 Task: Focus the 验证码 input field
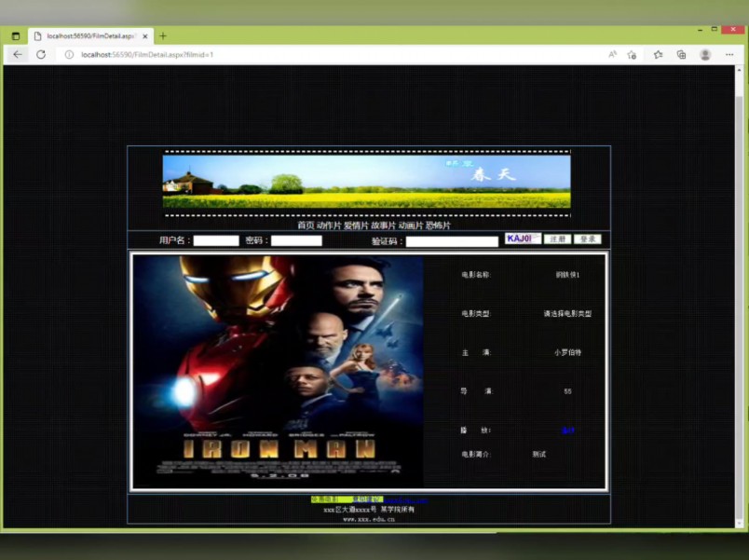pyautogui.click(x=452, y=241)
